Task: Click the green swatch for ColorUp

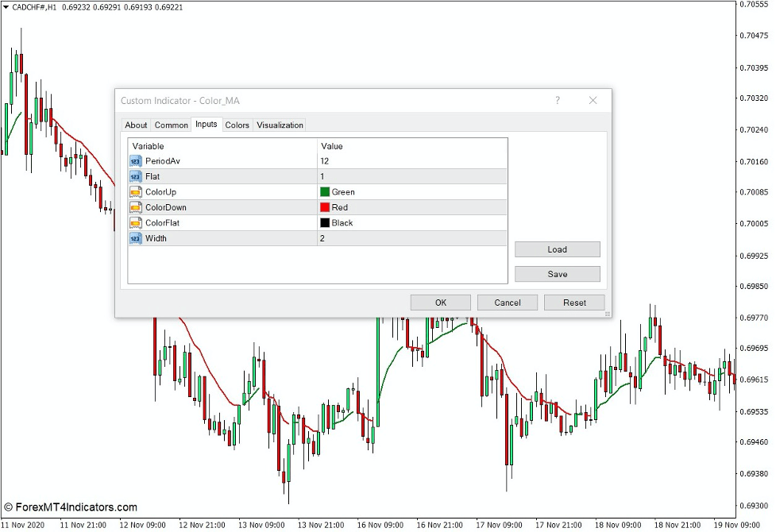Action: click(326, 191)
